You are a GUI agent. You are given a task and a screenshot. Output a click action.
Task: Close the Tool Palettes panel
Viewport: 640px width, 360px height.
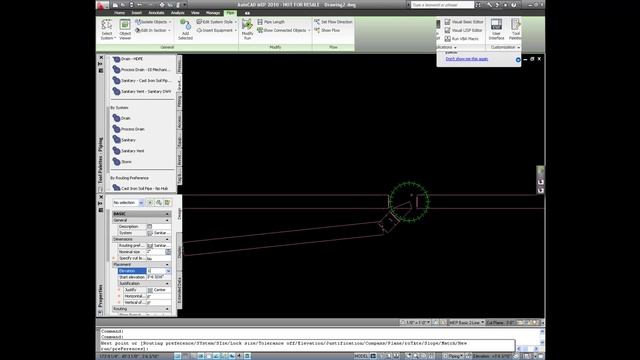tap(101, 58)
